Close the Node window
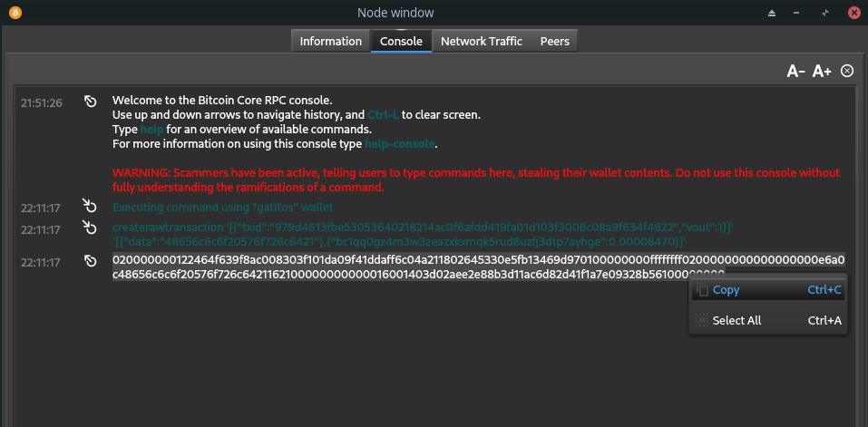Viewport: 868px width, 427px height. click(x=854, y=13)
